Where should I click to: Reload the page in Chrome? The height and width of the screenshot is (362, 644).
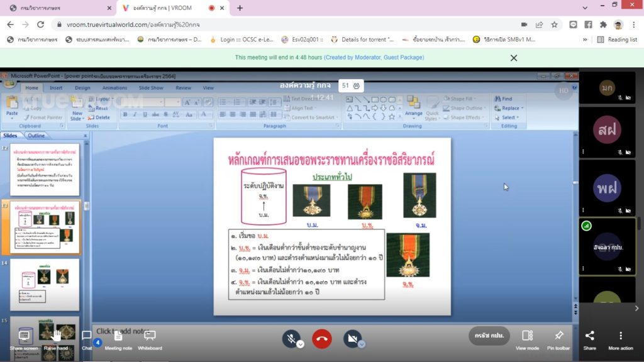click(40, 25)
